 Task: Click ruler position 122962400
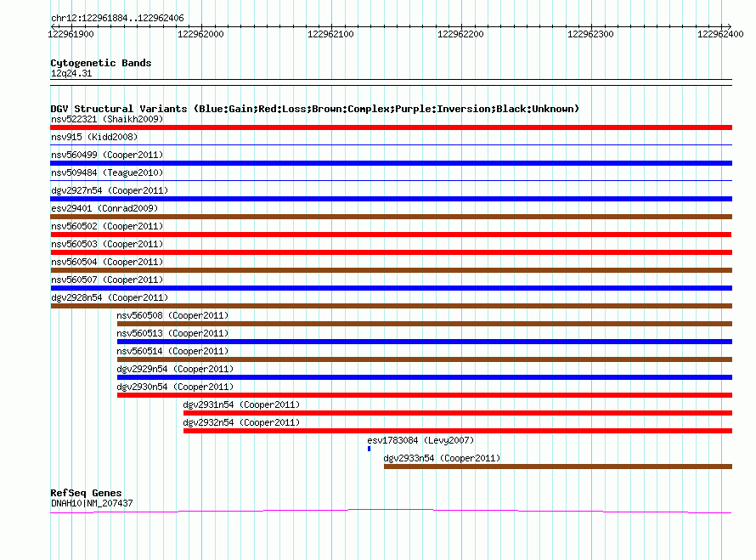point(720,34)
